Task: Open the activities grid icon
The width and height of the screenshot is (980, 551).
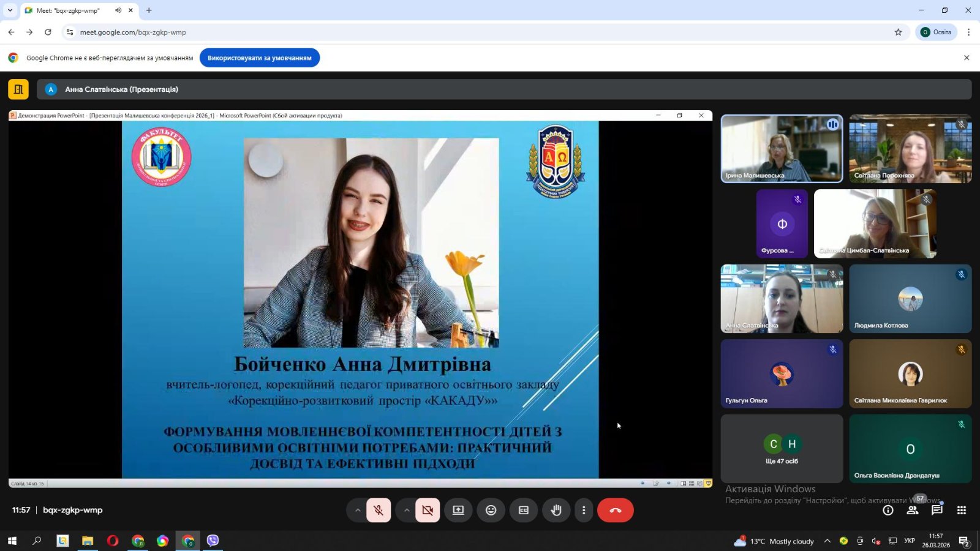Action: 962,510
